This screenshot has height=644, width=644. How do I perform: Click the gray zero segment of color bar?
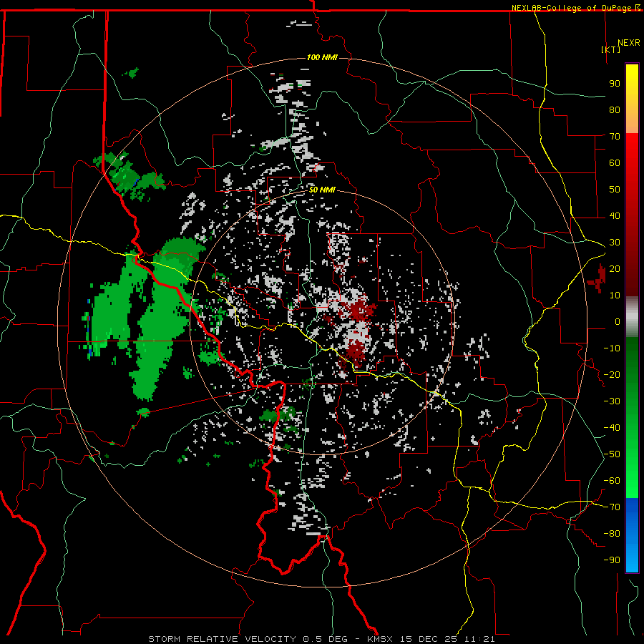632,317
